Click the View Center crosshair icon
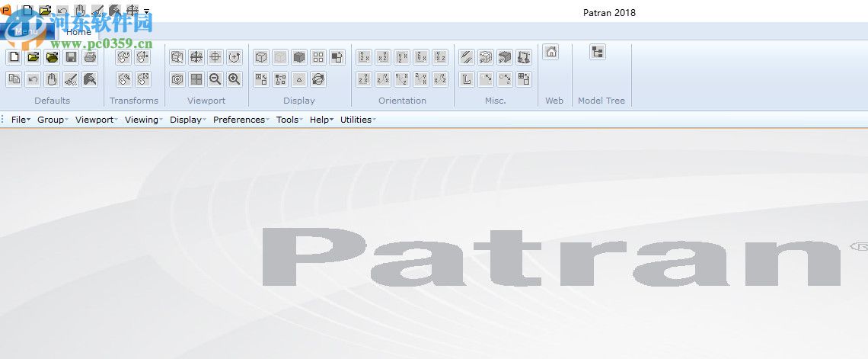 tap(215, 57)
